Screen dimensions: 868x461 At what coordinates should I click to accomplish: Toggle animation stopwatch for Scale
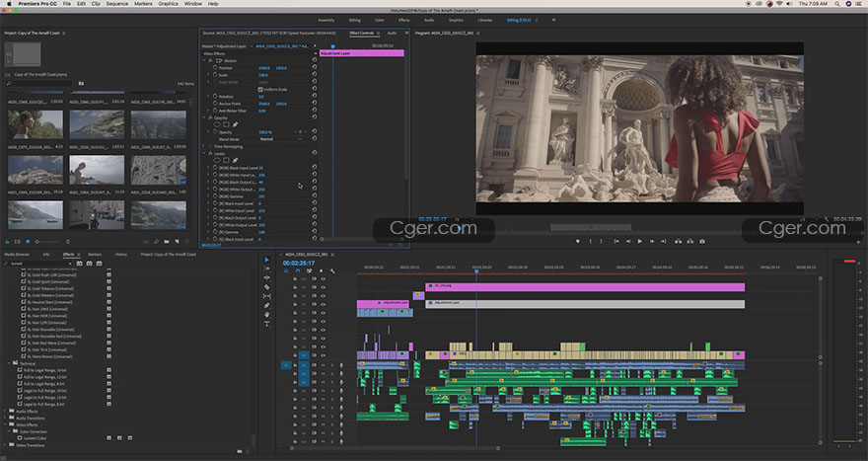pos(215,75)
